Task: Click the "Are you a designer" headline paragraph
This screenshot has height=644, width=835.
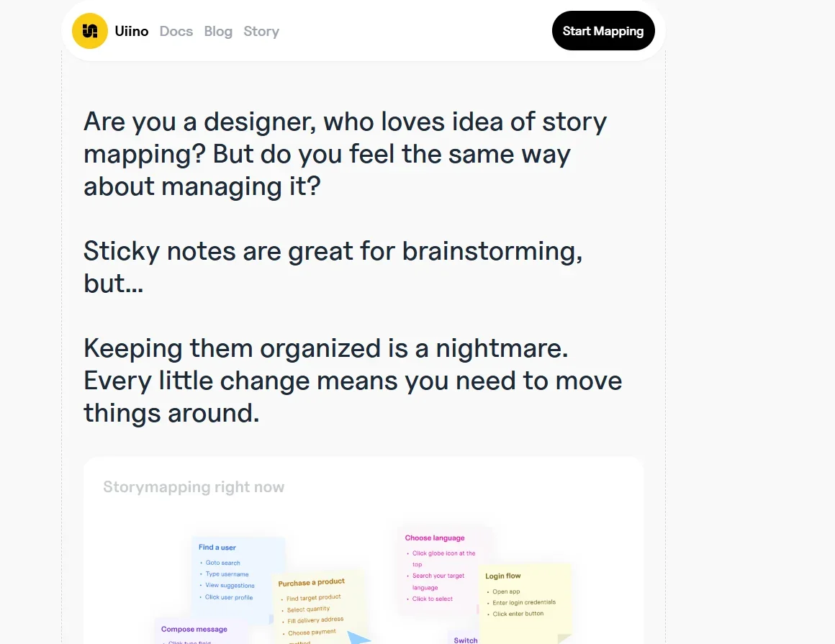Action: (x=346, y=154)
